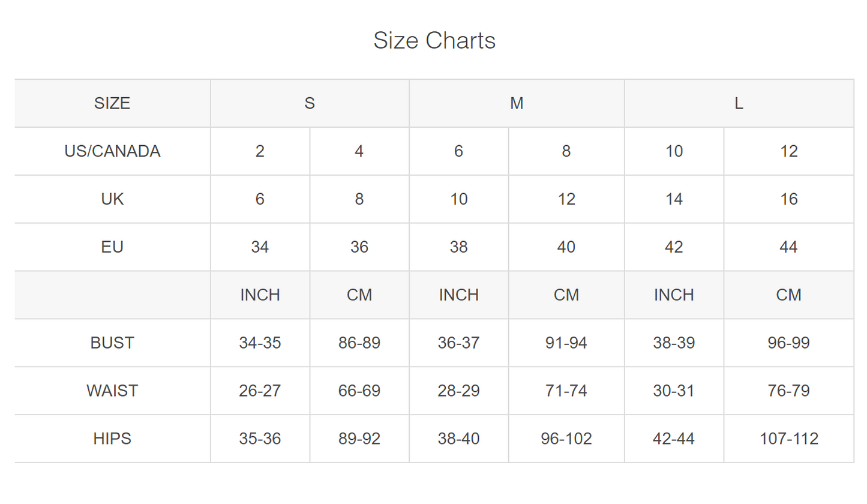Click the waist measurement 76-79 cell

(x=788, y=391)
